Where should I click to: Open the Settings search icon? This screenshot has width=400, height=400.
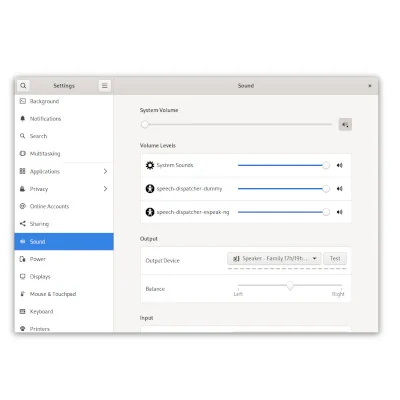click(x=23, y=86)
